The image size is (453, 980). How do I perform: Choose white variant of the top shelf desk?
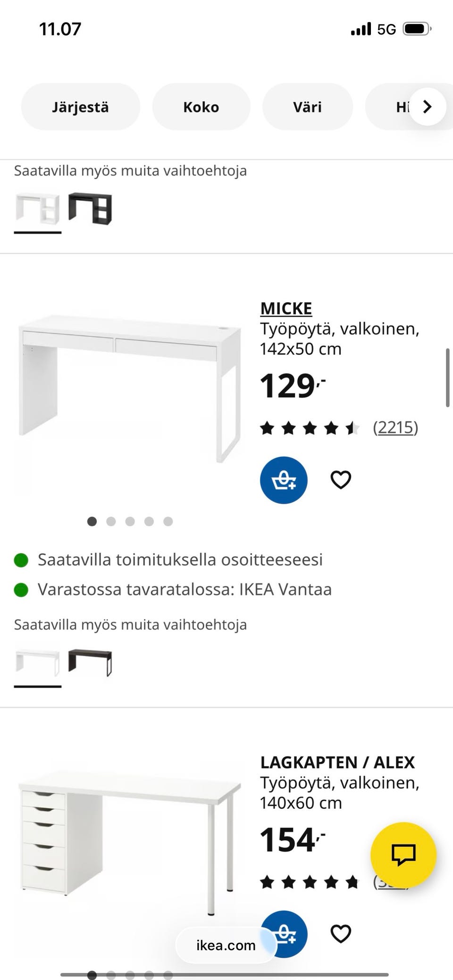click(38, 208)
